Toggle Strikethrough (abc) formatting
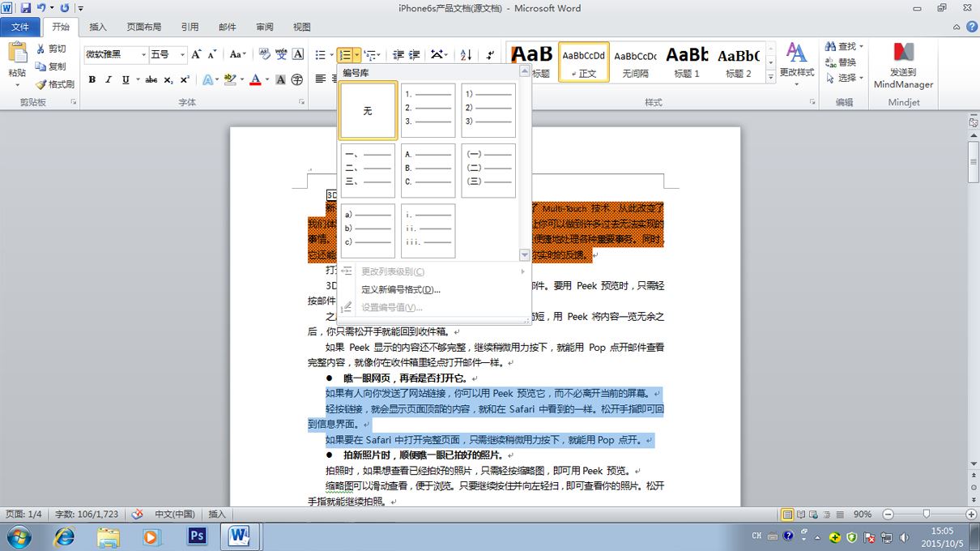The height and width of the screenshot is (551, 980). pyautogui.click(x=151, y=79)
